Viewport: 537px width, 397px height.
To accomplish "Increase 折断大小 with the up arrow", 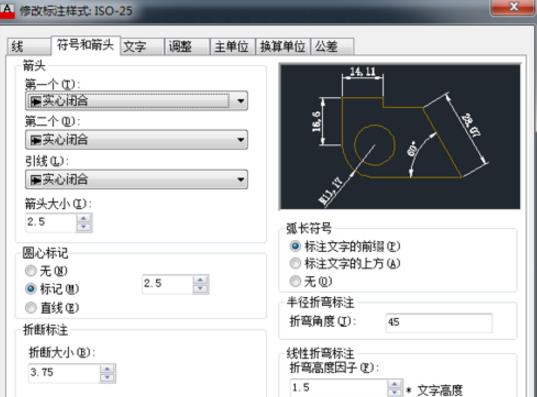I will (108, 369).
